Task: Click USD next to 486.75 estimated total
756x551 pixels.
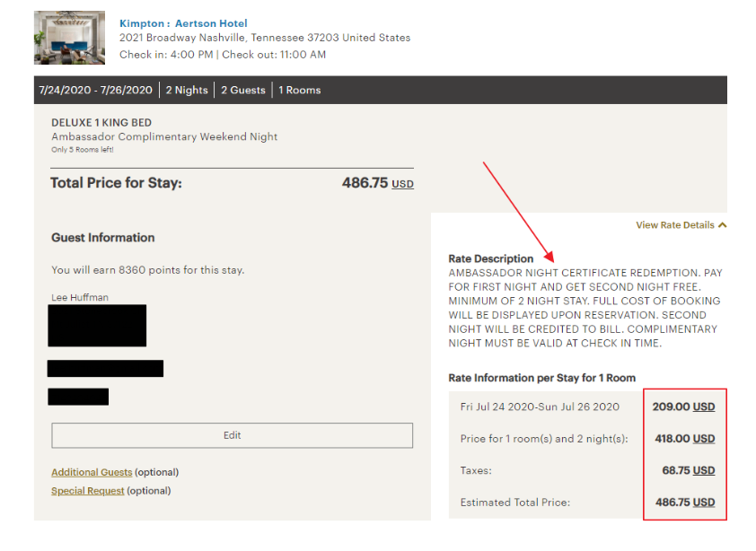Action: [704, 503]
